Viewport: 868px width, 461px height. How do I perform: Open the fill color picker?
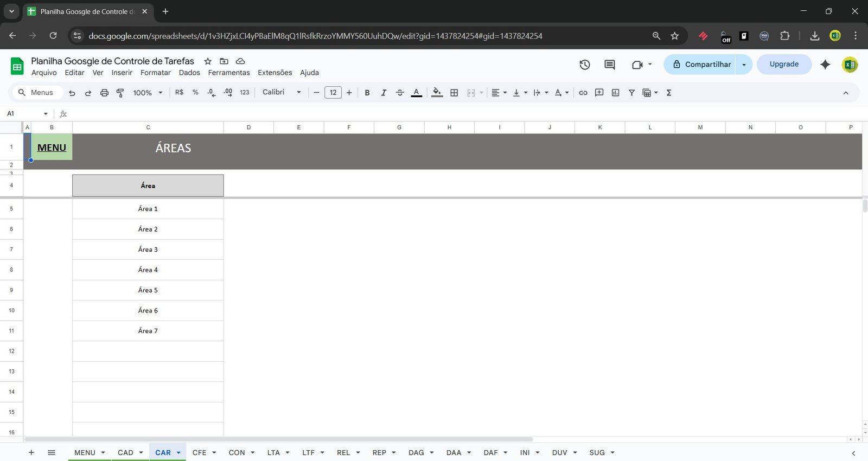(x=437, y=93)
